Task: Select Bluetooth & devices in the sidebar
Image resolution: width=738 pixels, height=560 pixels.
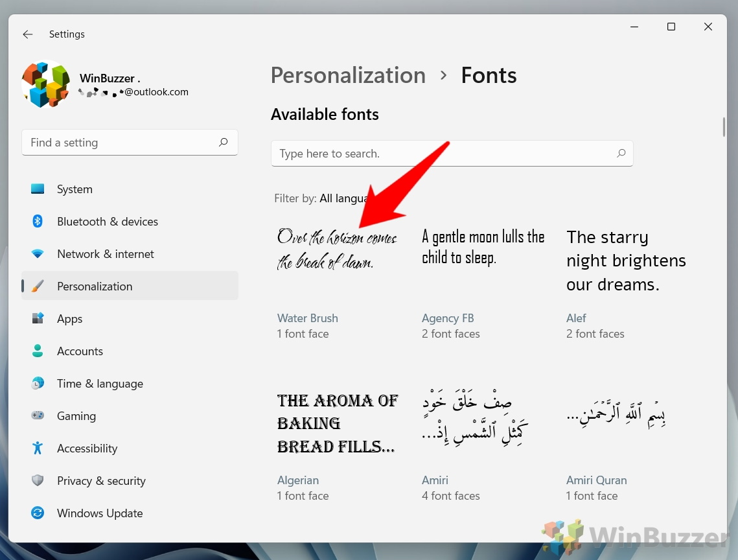Action: point(107,221)
